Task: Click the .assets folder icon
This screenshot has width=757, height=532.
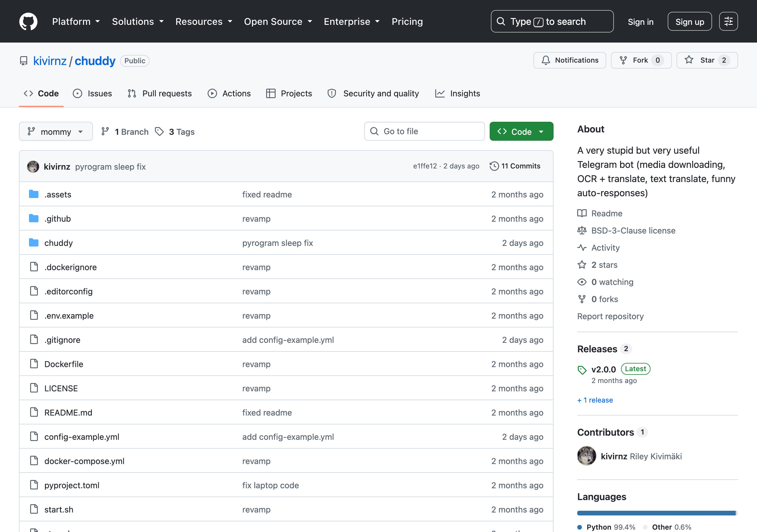Action: (34, 194)
